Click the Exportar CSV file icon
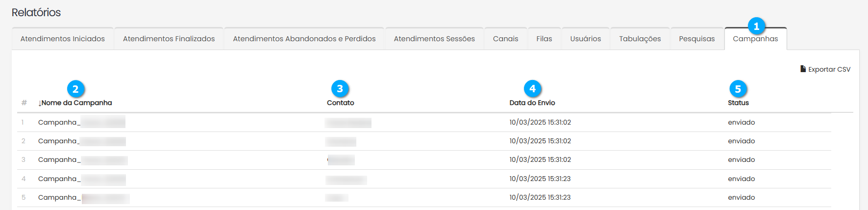This screenshot has width=868, height=210. [803, 69]
